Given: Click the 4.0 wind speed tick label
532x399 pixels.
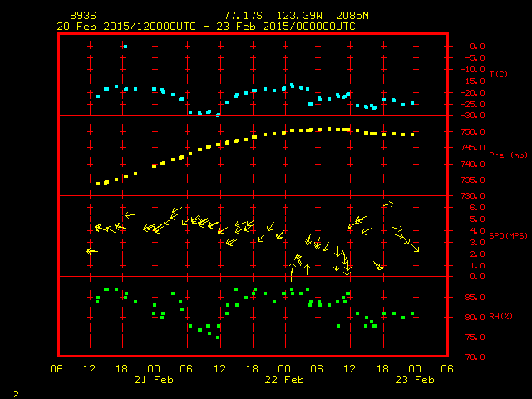Looking at the screenshot, I should tap(477, 231).
